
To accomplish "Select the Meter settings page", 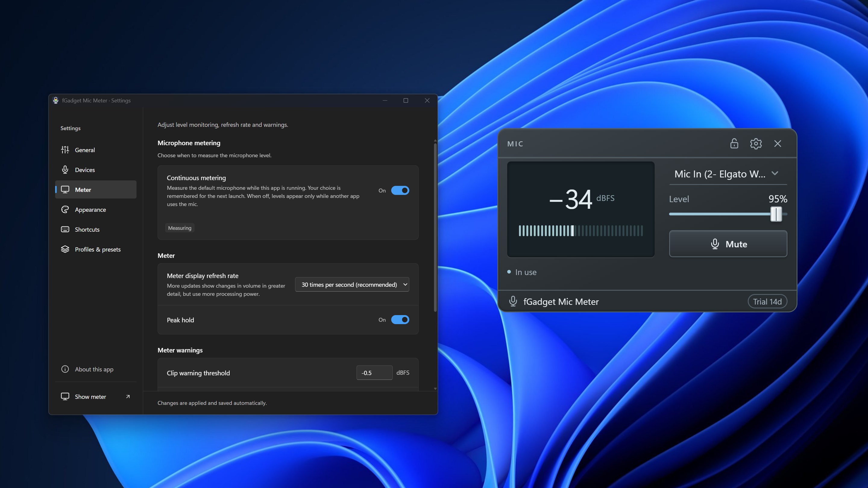I will click(x=96, y=189).
